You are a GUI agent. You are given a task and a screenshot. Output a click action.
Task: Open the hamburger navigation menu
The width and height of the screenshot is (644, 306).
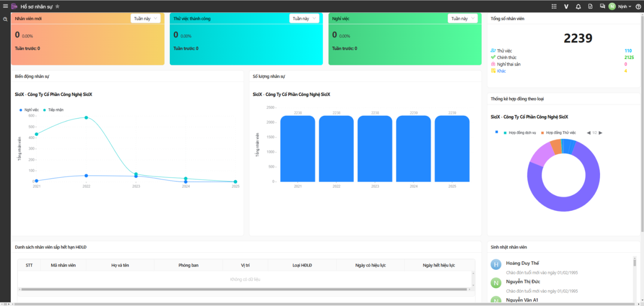(x=5, y=6)
